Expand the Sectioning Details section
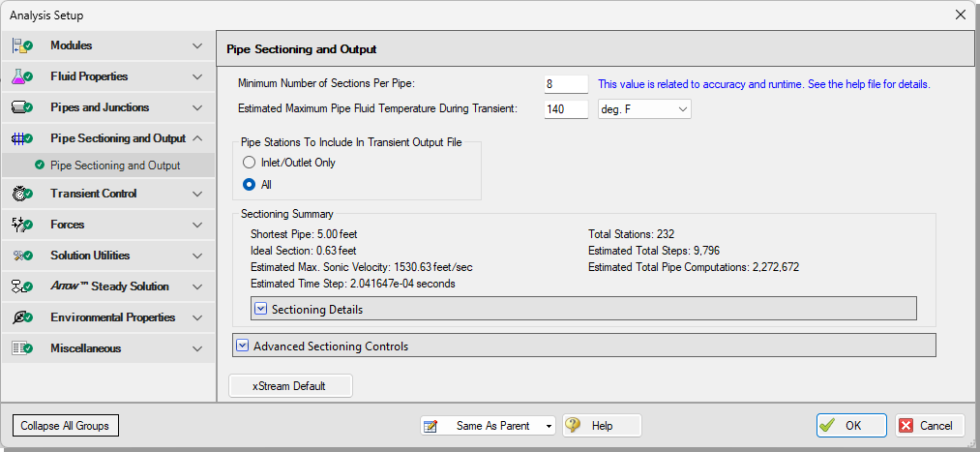This screenshot has width=980, height=452. click(261, 309)
